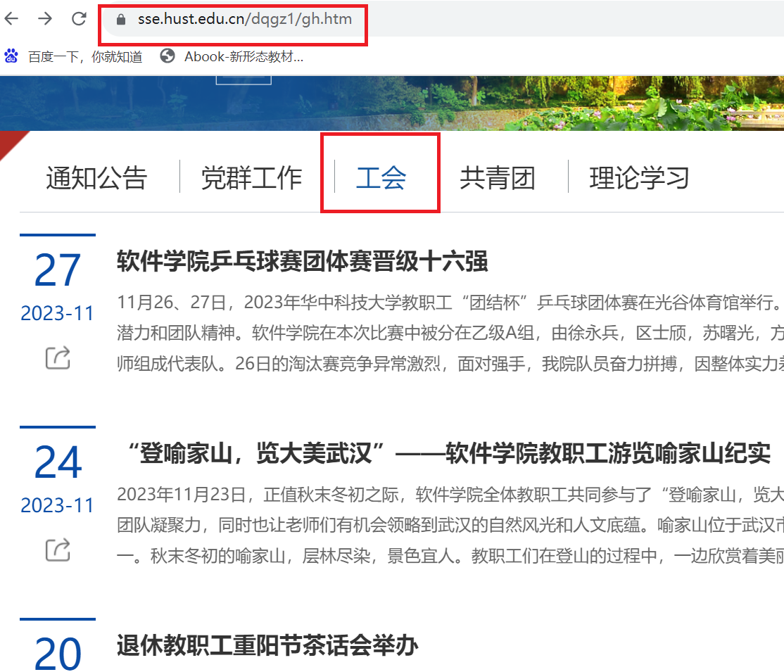This screenshot has width=784, height=672.
Task: Share the 喻家山 article via share icon
Action: coord(58,550)
